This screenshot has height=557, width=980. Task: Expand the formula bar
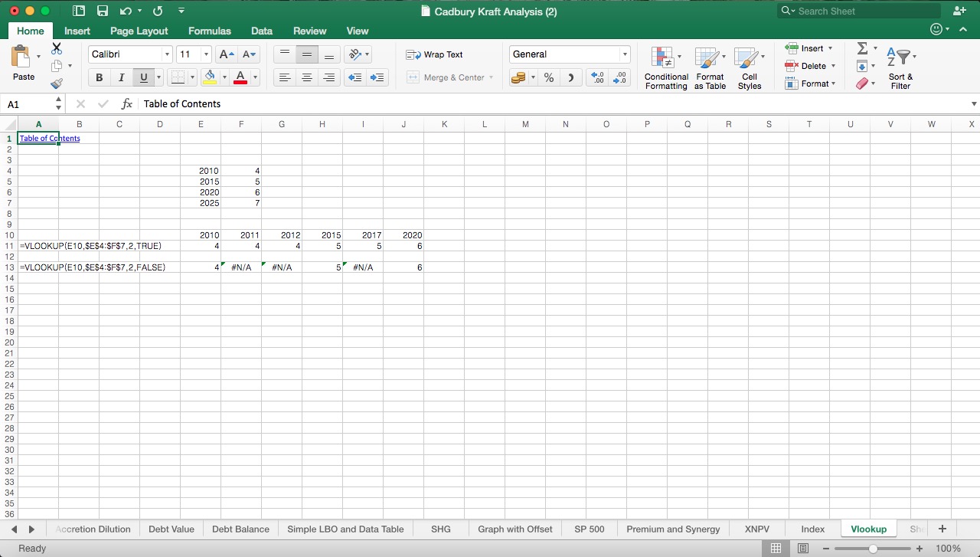974,103
